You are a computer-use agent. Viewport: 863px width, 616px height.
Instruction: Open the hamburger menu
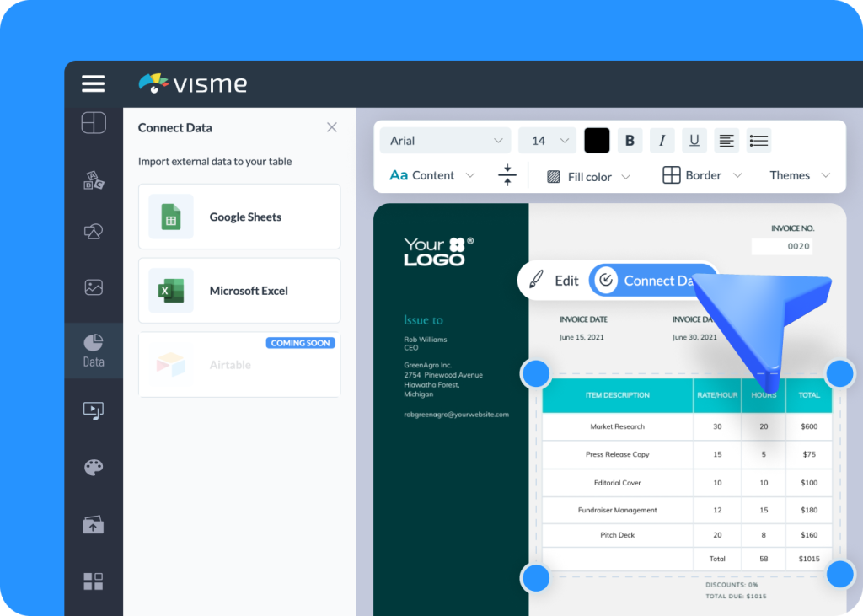click(x=93, y=83)
